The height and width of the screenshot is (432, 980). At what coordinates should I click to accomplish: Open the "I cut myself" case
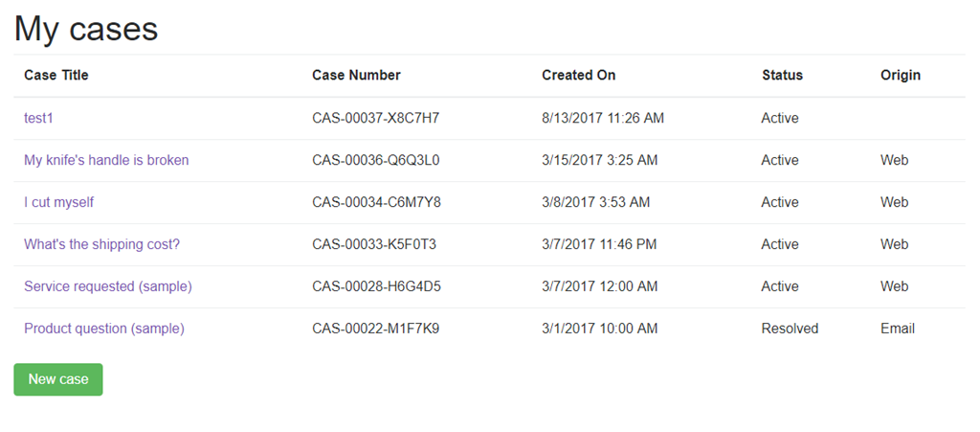coord(58,202)
